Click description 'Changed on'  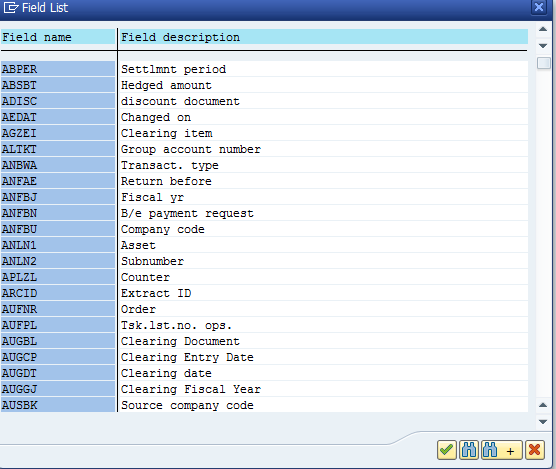[x=156, y=117]
